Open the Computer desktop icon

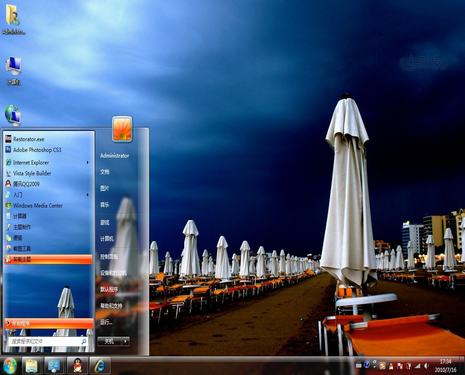coord(14,71)
